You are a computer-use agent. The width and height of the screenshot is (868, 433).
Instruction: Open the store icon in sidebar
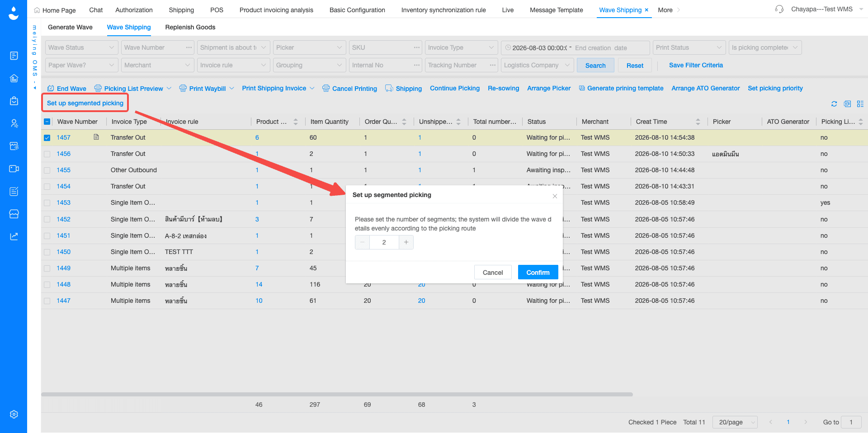14,214
